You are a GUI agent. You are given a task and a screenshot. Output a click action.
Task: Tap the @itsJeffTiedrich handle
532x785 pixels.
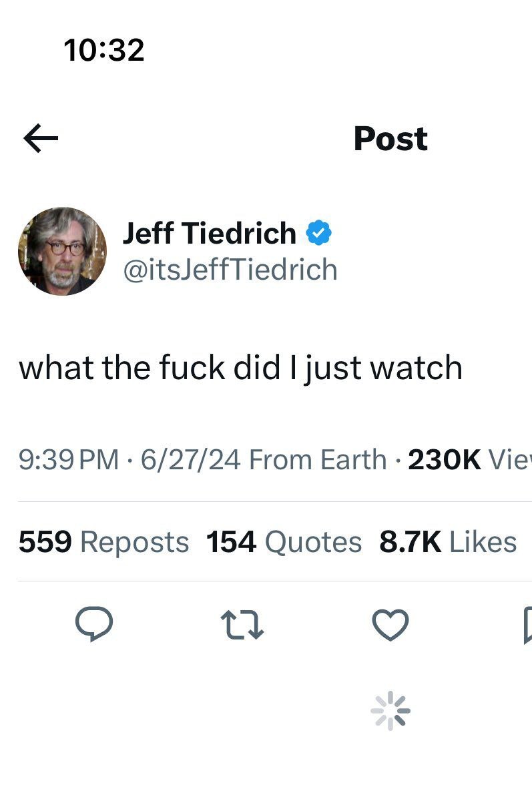230,270
